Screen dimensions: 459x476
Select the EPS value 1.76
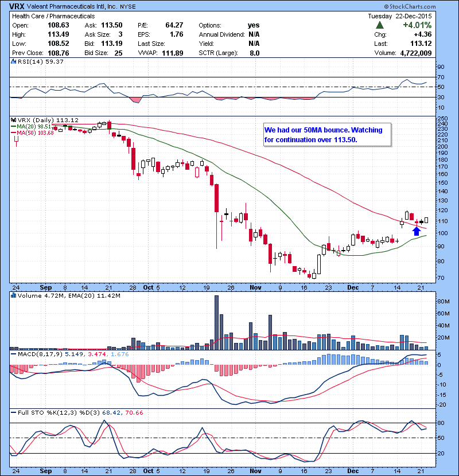(177, 34)
